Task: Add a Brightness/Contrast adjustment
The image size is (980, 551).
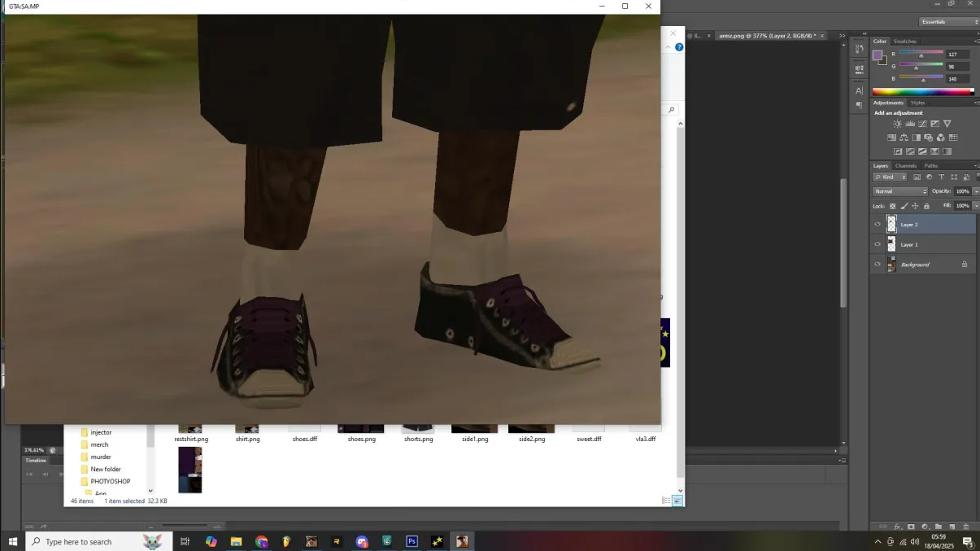Action: click(897, 124)
